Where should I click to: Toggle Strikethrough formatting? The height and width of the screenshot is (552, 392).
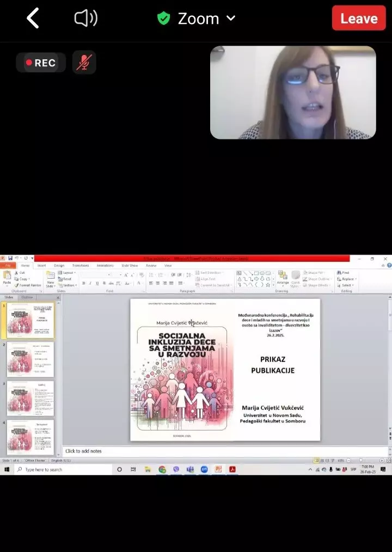click(111, 283)
